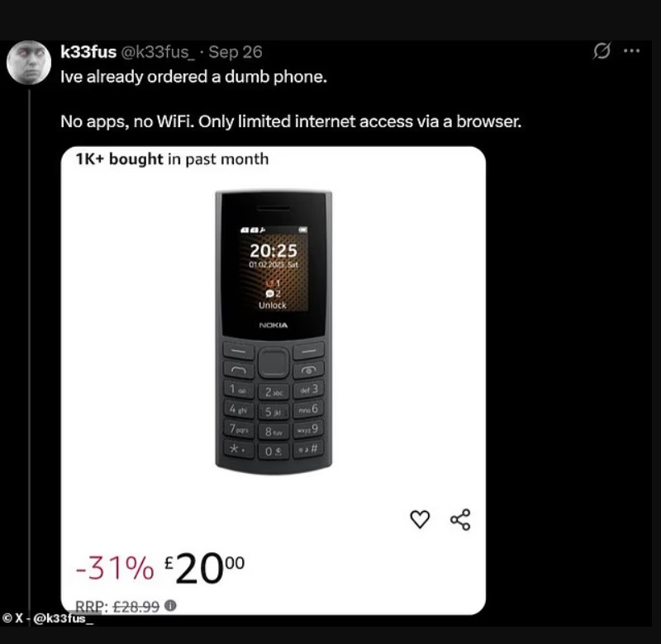This screenshot has width=661, height=644.
Task: Click the '1K+ bought in past month' text
Action: click(172, 159)
